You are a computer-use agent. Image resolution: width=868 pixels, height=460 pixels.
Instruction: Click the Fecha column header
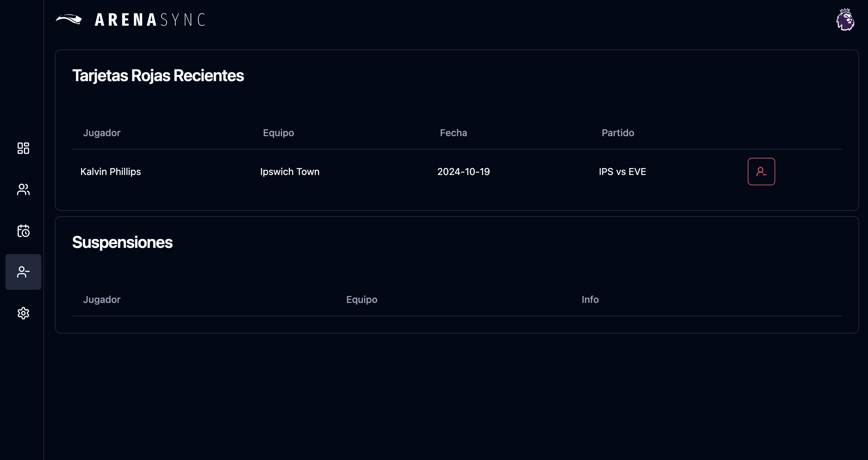pyautogui.click(x=453, y=133)
